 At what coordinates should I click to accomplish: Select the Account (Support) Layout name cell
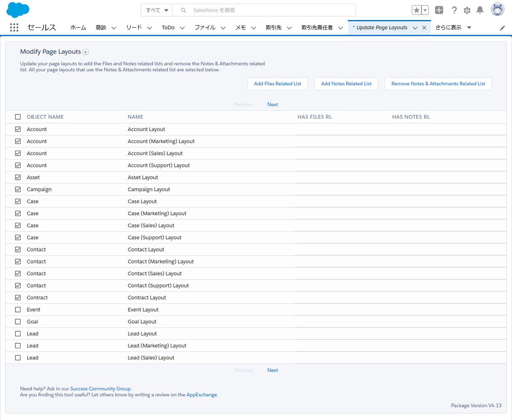click(159, 165)
